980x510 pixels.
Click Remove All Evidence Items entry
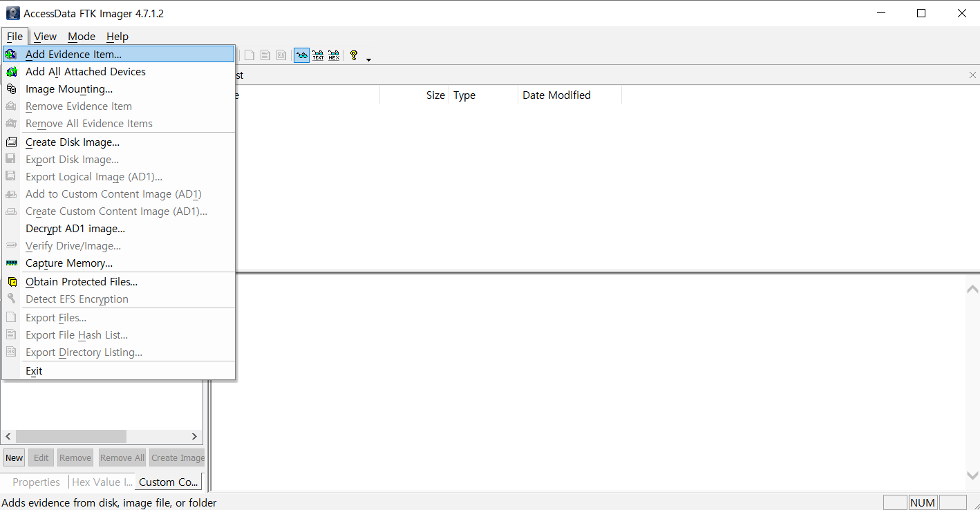[x=118, y=123]
